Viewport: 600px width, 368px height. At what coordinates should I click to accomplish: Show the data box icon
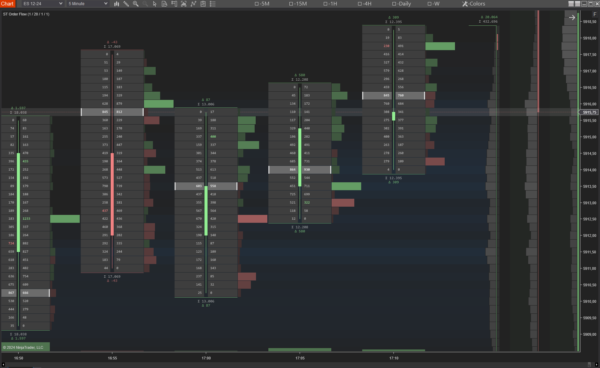pyautogui.click(x=164, y=4)
